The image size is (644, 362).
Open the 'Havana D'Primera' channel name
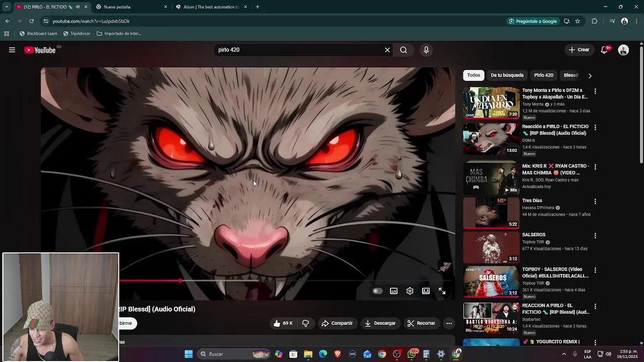(x=538, y=208)
